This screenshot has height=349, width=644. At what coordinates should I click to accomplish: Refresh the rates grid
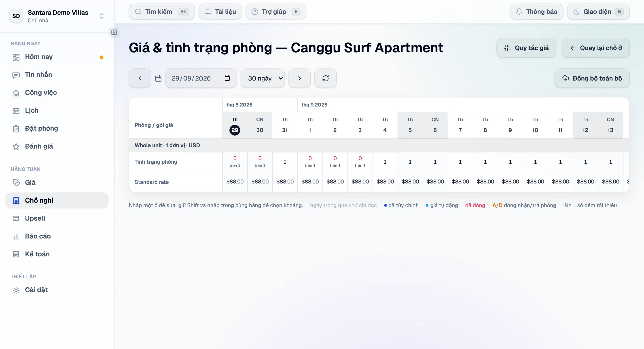click(x=326, y=78)
